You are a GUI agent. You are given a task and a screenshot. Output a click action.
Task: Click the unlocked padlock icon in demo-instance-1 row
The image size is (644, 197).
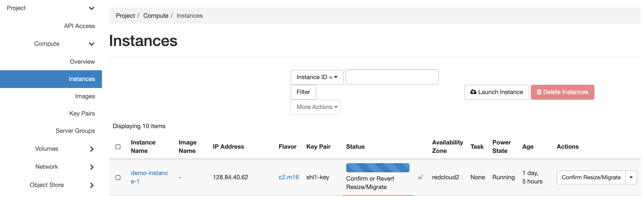coord(420,177)
